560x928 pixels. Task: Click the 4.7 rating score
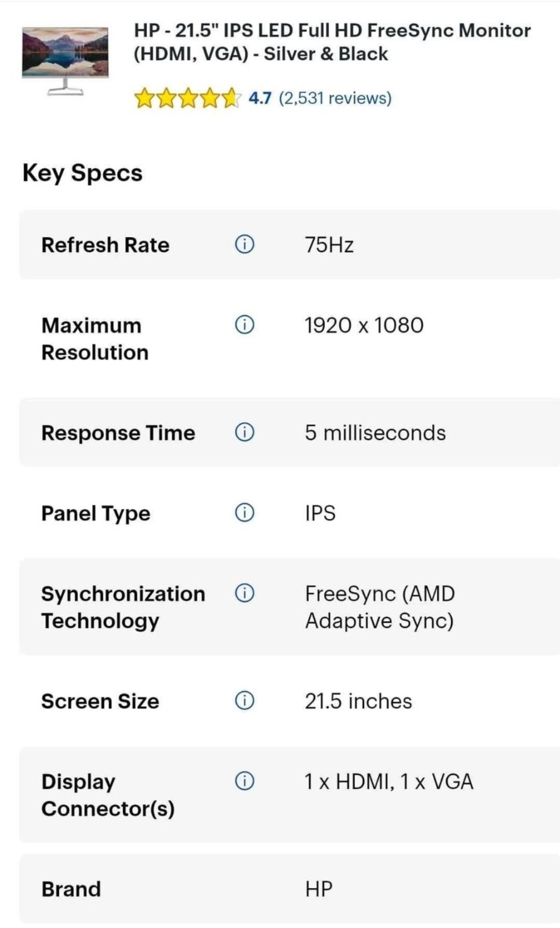point(260,98)
